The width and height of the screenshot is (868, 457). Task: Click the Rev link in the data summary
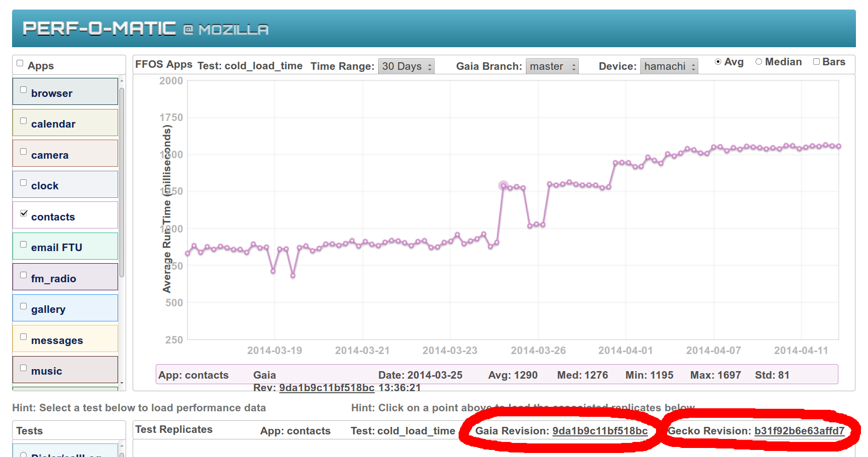pyautogui.click(x=327, y=388)
